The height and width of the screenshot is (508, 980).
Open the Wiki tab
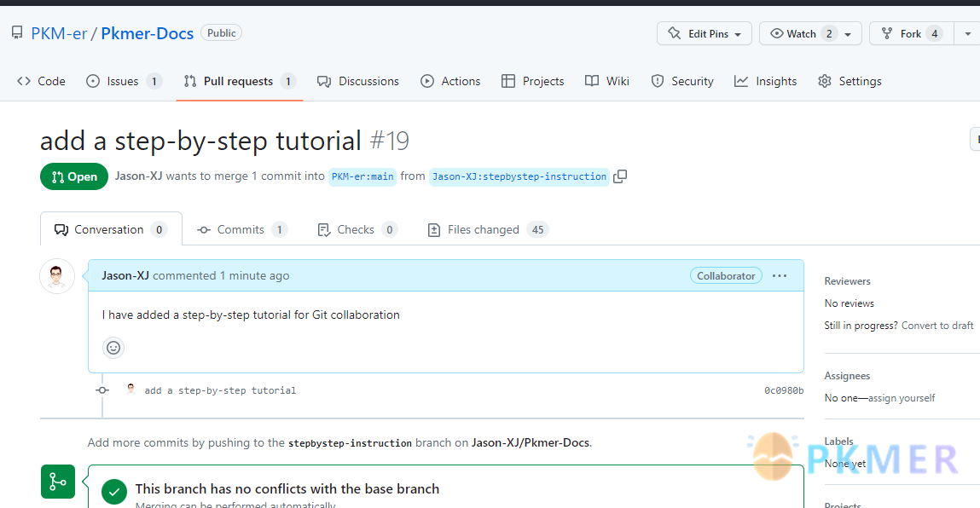(607, 81)
